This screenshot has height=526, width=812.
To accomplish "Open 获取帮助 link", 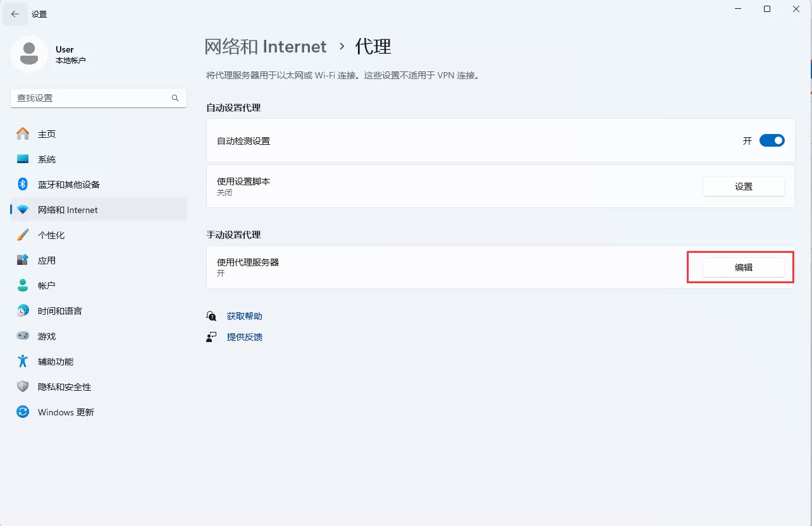I will 244,316.
